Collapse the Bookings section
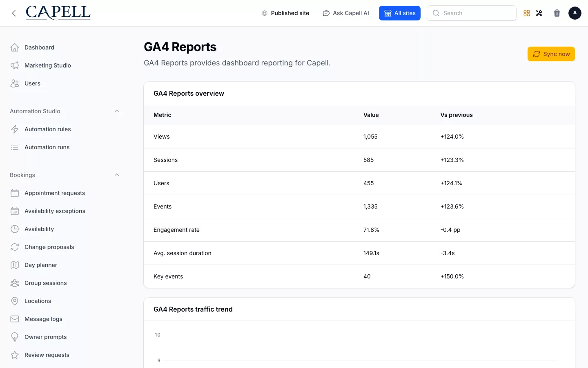The width and height of the screenshot is (588, 368). [x=117, y=175]
